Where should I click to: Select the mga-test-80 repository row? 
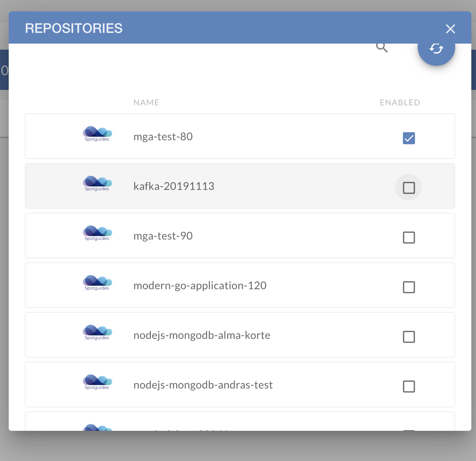click(235, 136)
